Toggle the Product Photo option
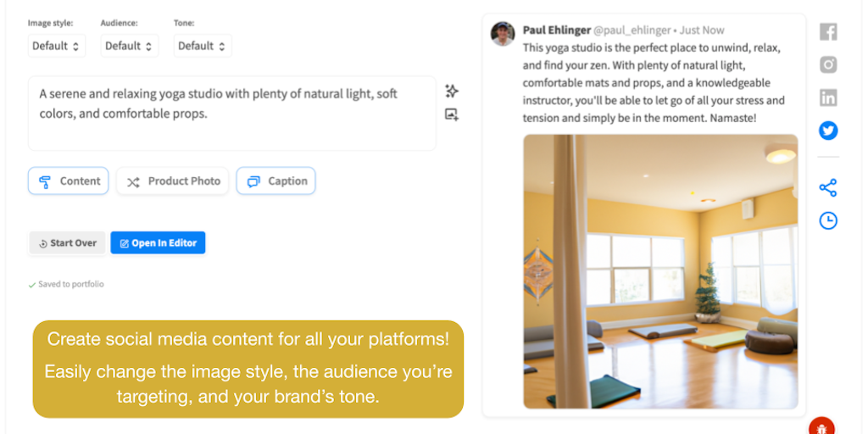This screenshot has height=434, width=868. click(x=173, y=181)
